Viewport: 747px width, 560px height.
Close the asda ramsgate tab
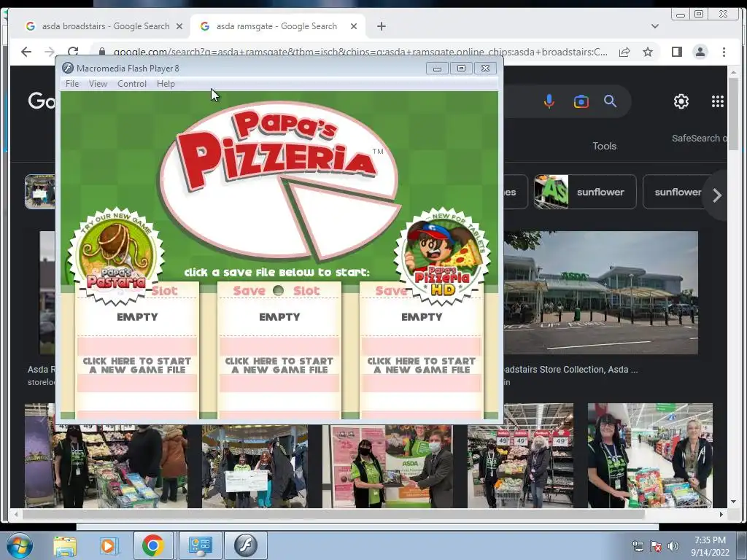pos(354,26)
